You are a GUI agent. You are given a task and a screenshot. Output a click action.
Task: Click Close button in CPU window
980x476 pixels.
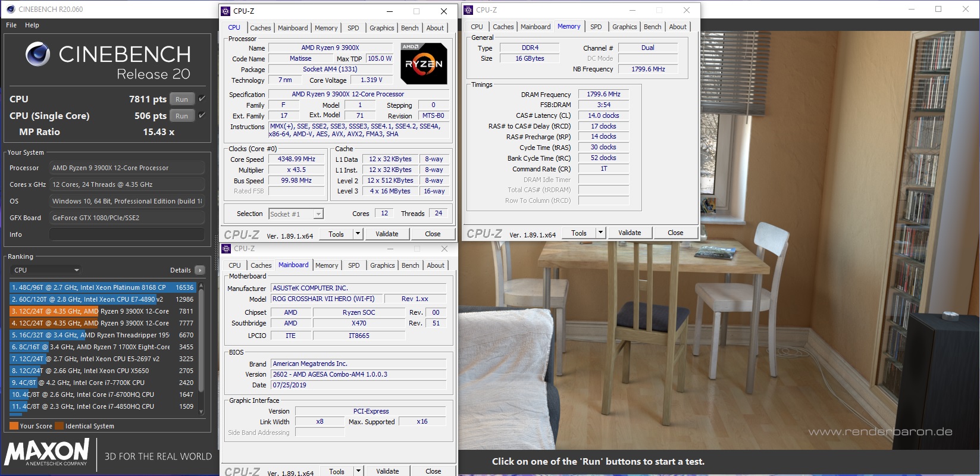433,234
